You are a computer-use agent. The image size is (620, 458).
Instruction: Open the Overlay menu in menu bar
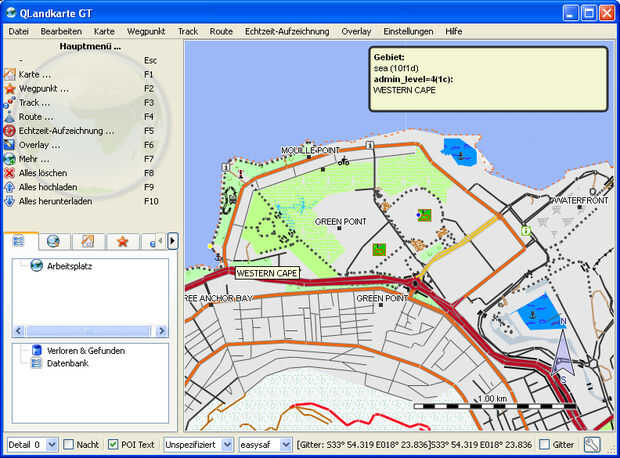[x=356, y=31]
